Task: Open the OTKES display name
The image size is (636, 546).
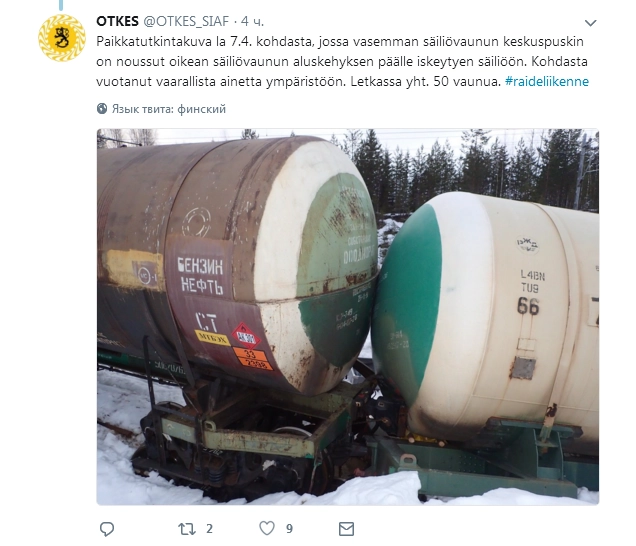Action: pyautogui.click(x=117, y=21)
